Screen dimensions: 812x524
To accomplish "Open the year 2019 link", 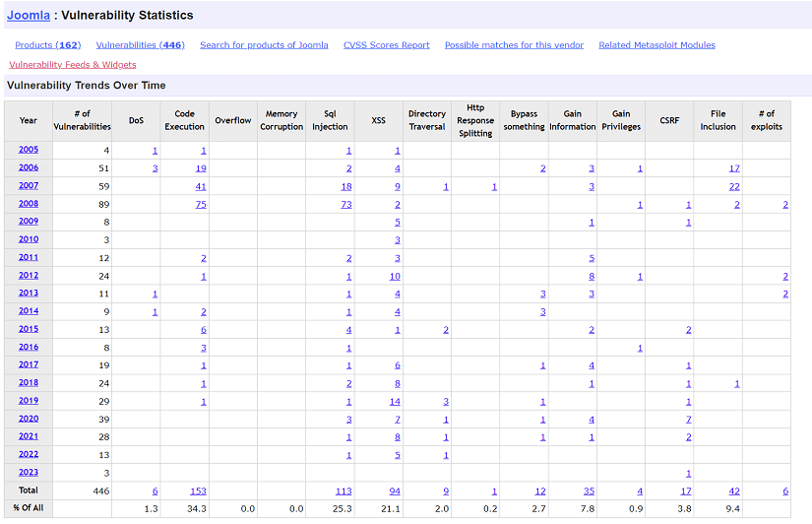I will (x=29, y=401).
